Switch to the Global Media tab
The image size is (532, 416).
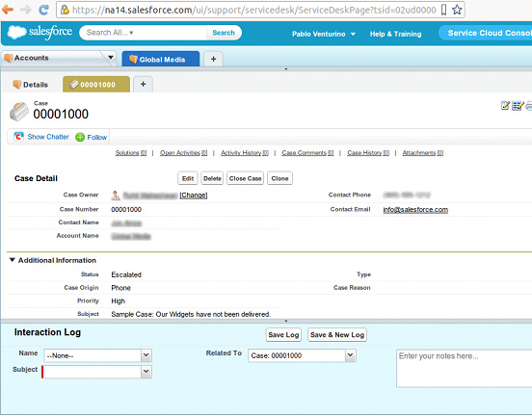click(161, 59)
